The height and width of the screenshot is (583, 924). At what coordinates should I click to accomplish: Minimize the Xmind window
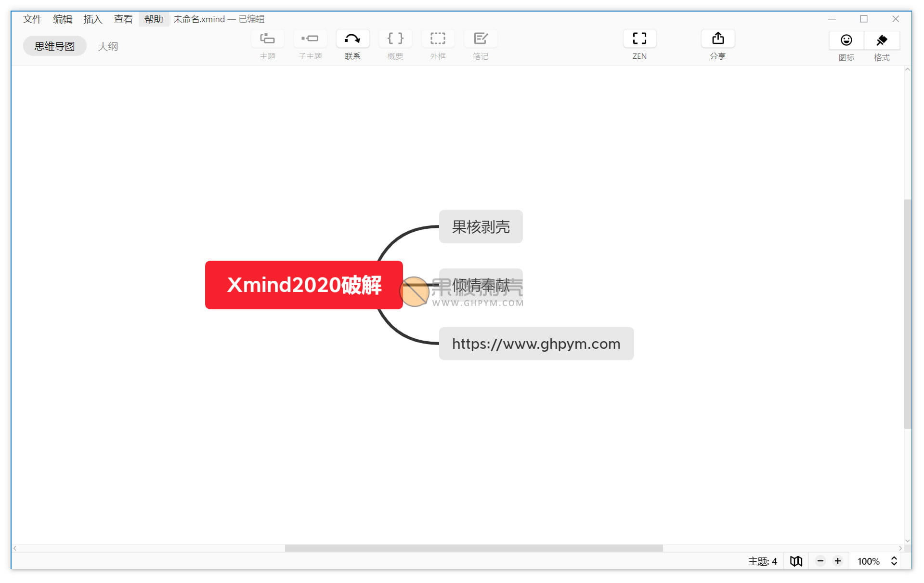(832, 19)
